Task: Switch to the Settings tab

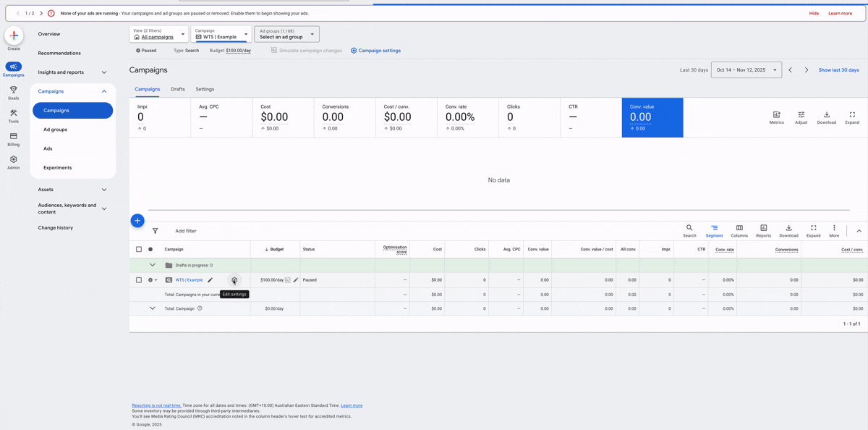Action: click(x=205, y=89)
